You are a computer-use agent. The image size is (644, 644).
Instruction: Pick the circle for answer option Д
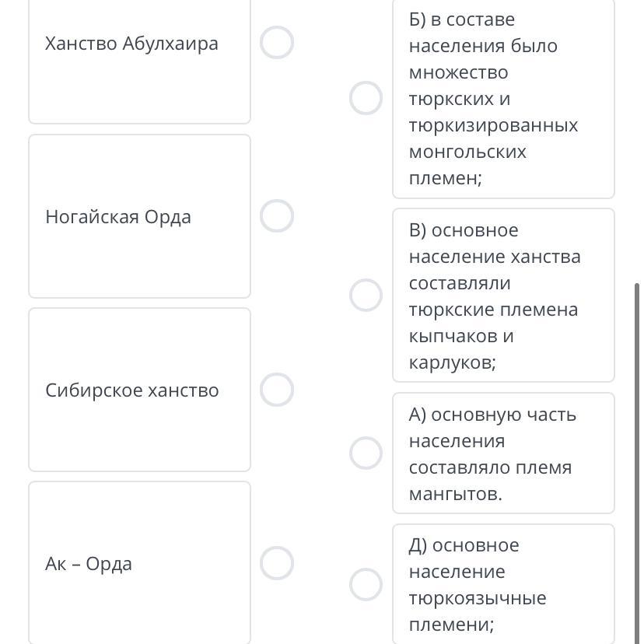366,584
